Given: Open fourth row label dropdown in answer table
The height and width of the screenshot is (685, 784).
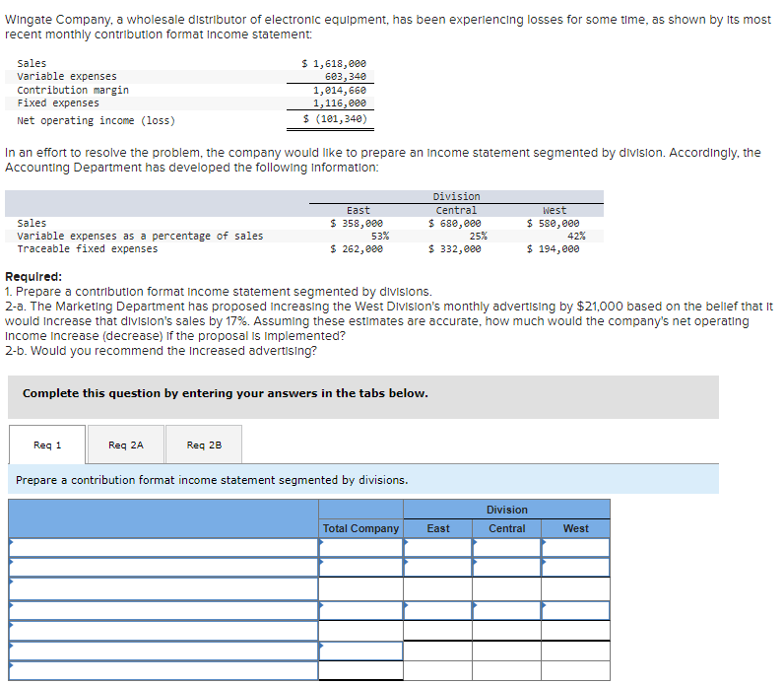Looking at the screenshot, I should point(163,611).
